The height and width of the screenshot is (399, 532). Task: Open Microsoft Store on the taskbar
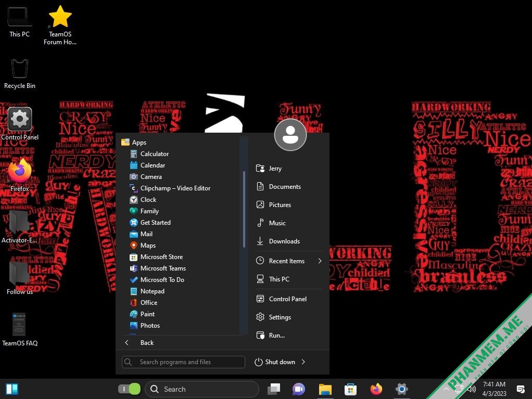(350, 389)
